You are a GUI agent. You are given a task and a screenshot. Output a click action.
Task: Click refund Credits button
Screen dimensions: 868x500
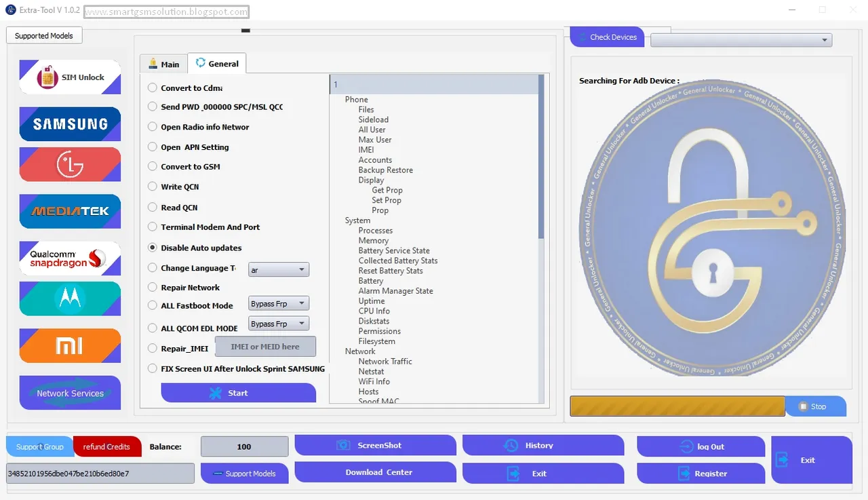tap(107, 446)
